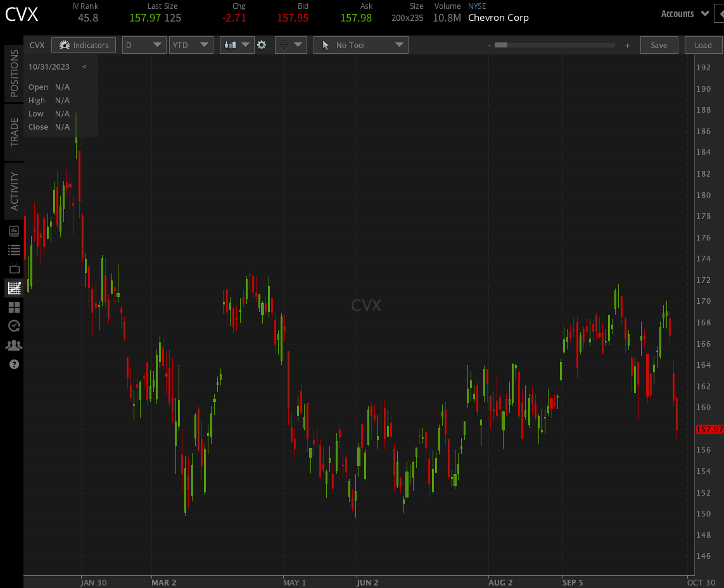The image size is (724, 588).
Task: Open the Indicators panel
Action: [x=83, y=45]
